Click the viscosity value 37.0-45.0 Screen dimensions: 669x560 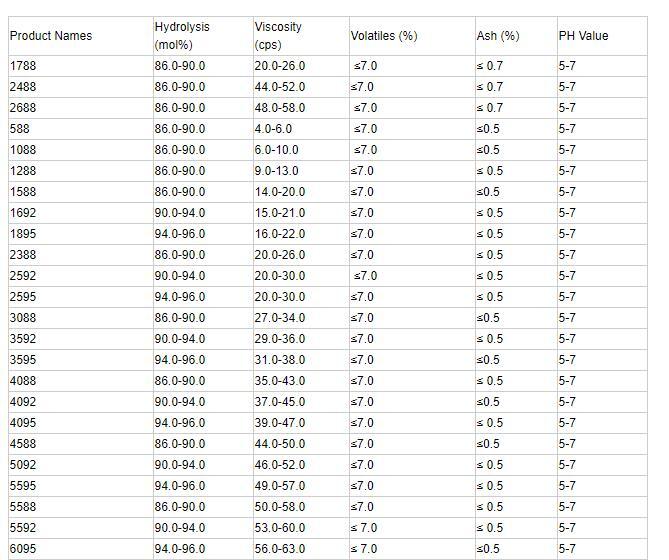pyautogui.click(x=280, y=402)
